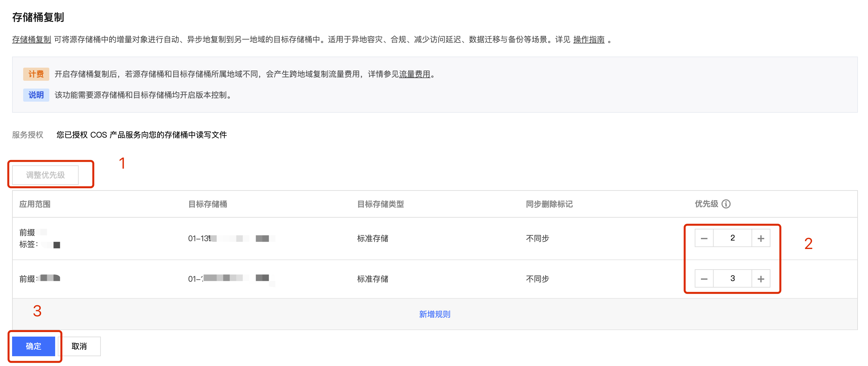Click priority value field showing 2
The image size is (868, 366).
[732, 238]
